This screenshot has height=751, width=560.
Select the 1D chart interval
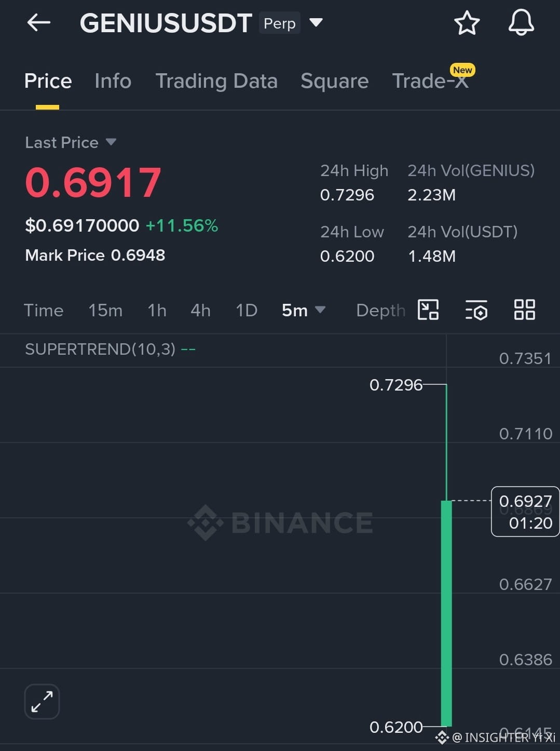[x=247, y=310]
